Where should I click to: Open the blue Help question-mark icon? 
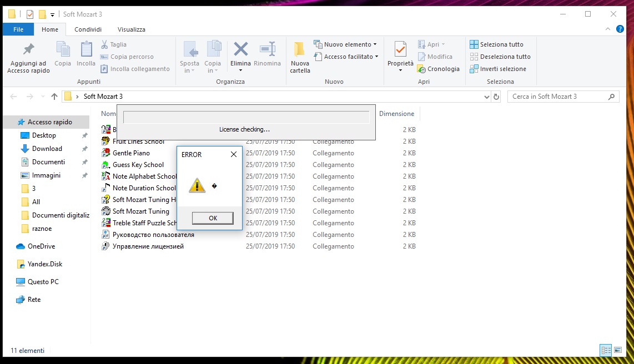click(620, 29)
